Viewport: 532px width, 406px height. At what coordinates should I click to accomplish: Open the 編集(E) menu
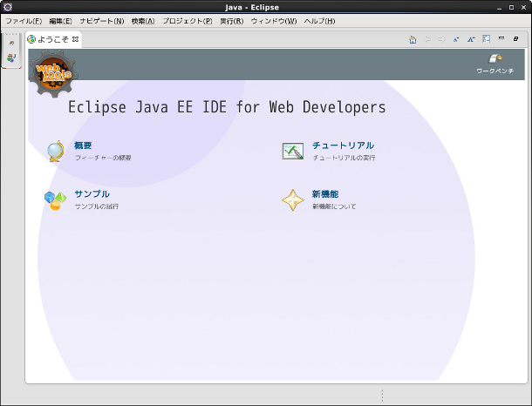coord(60,21)
